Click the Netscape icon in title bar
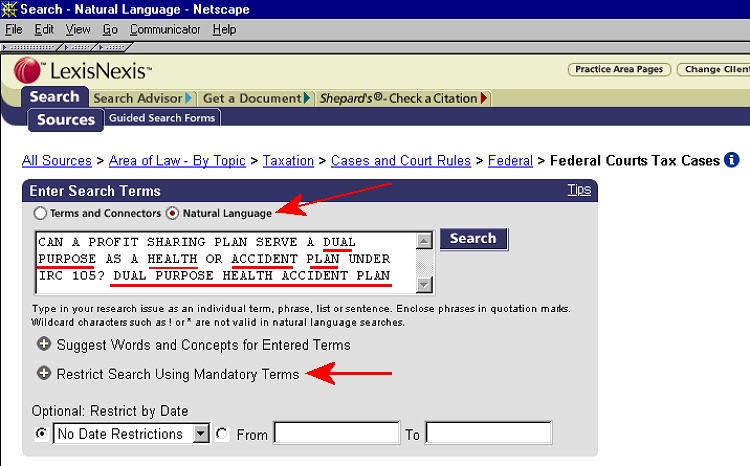Image resolution: width=750 pixels, height=466 pixels. click(9, 9)
